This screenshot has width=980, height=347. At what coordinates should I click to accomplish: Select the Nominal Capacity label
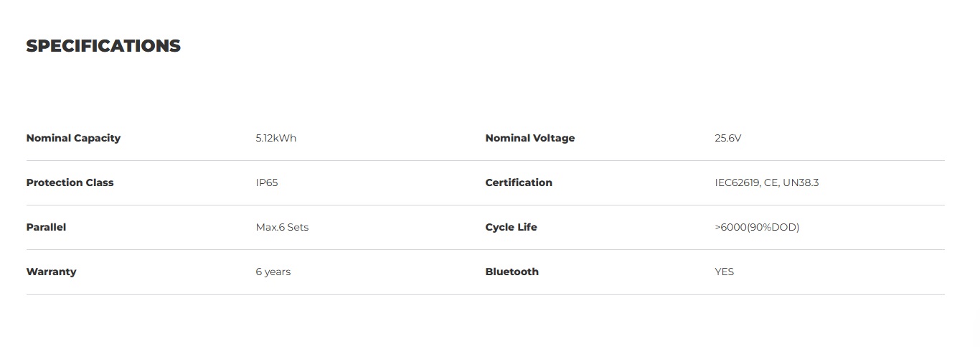[73, 138]
